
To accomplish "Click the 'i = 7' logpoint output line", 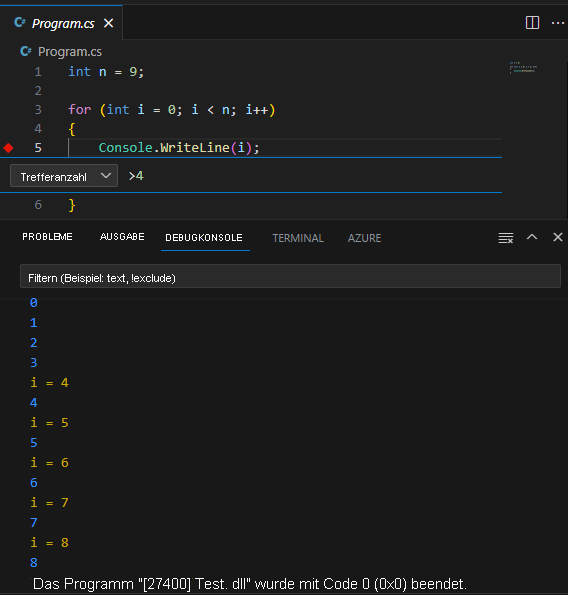I will point(49,502).
